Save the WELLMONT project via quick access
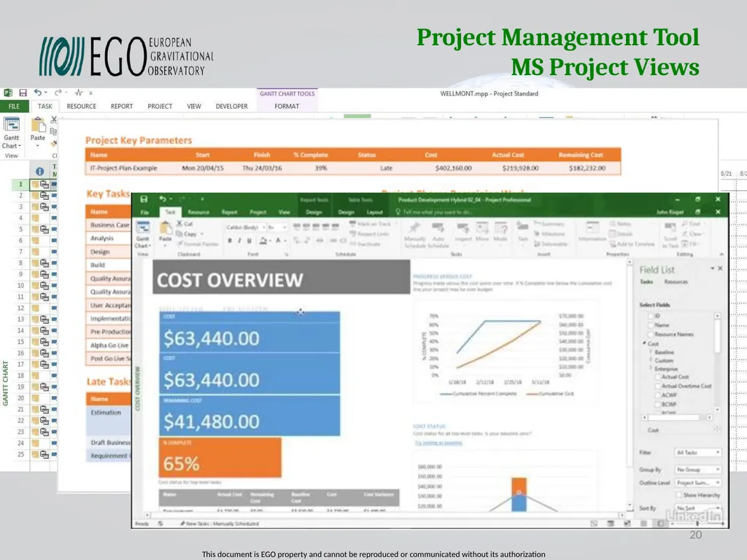Screen dimensions: 747x560 tap(23, 93)
